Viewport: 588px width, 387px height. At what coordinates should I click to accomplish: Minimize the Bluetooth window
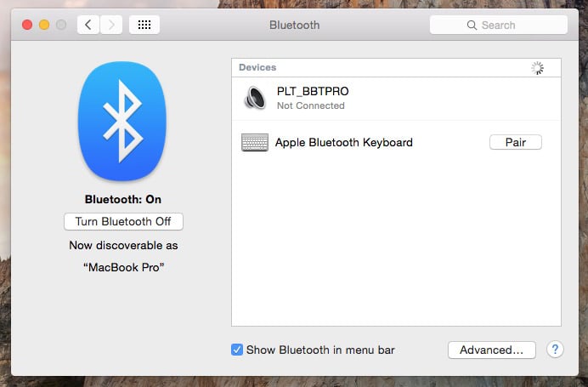[x=44, y=25]
